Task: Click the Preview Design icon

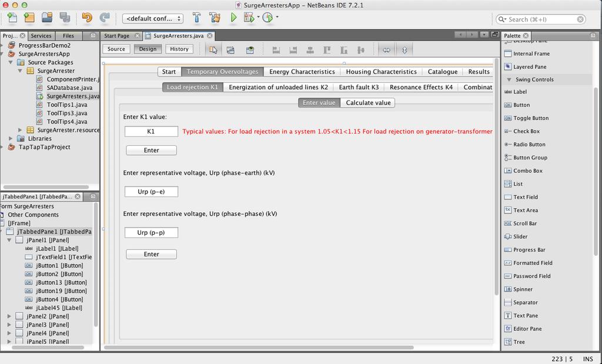Action: click(250, 50)
